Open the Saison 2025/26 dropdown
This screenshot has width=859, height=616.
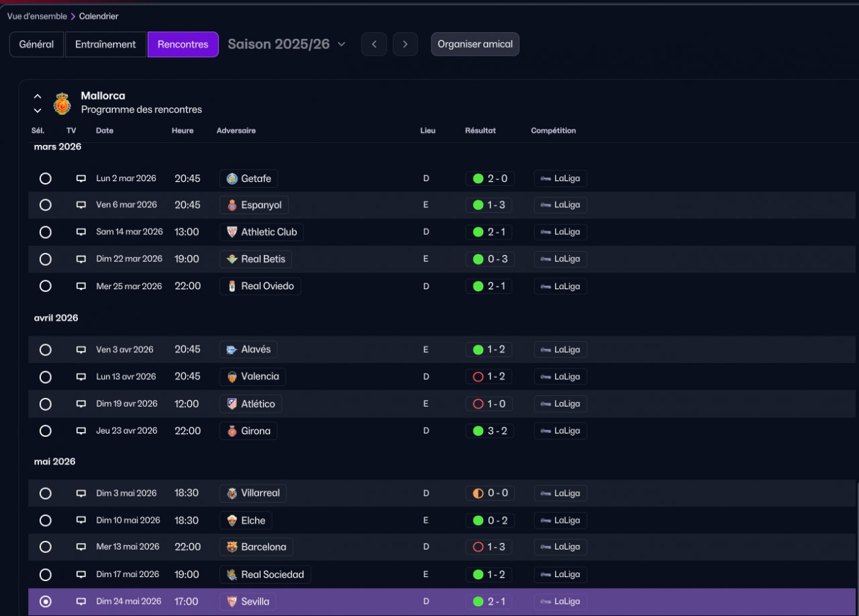pyautogui.click(x=287, y=44)
